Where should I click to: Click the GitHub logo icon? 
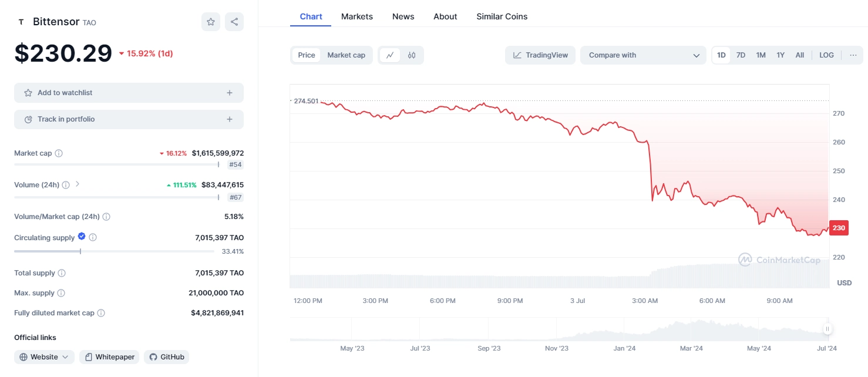(153, 357)
